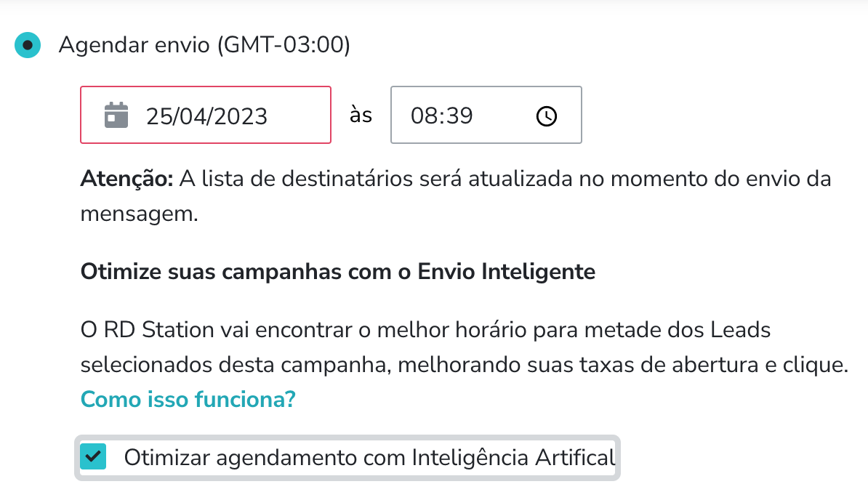Click the time value 08:39
The image size is (868, 500).
pos(441,116)
